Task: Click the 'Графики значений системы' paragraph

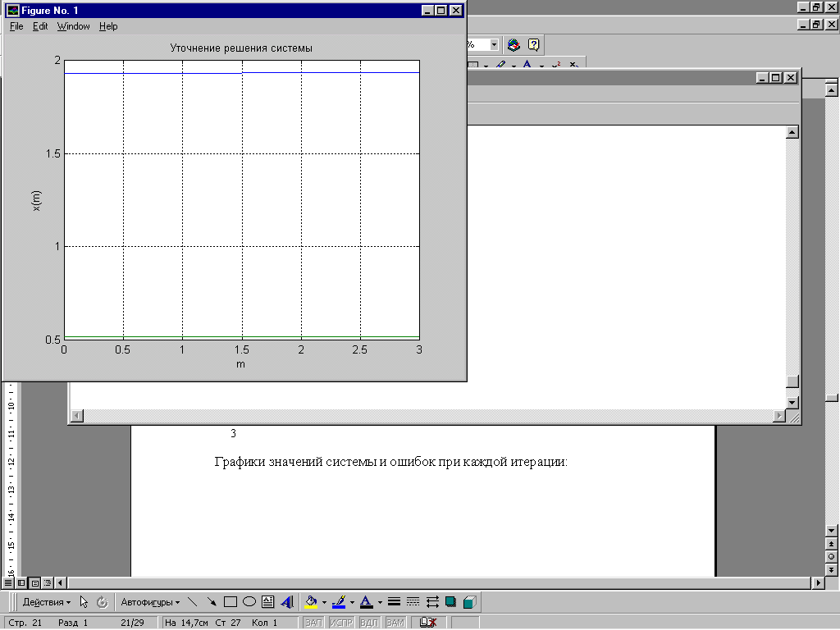Action: tap(390, 462)
